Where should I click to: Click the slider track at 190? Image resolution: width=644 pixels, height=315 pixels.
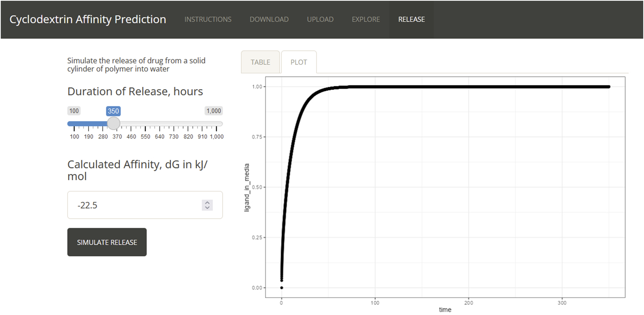88,124
